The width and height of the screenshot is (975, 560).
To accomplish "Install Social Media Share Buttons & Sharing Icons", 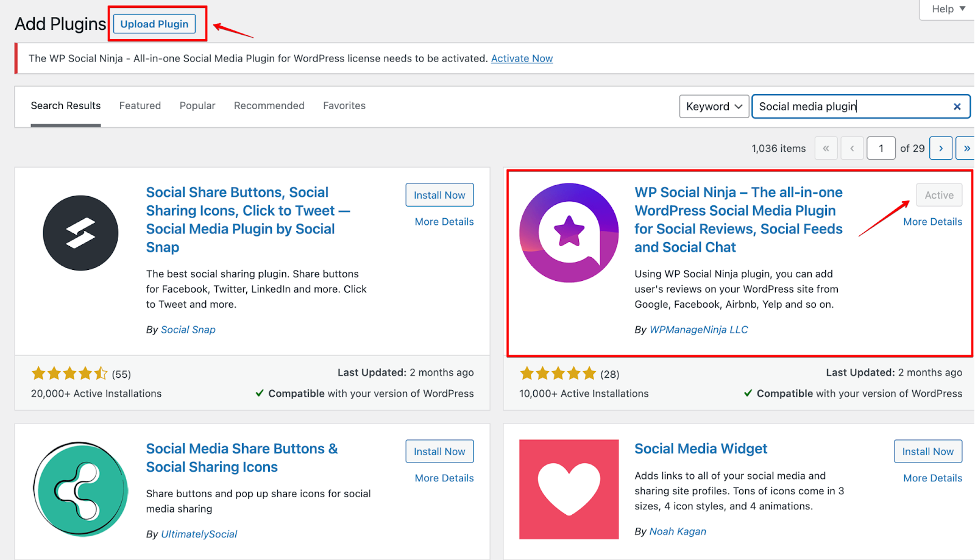I will point(439,452).
